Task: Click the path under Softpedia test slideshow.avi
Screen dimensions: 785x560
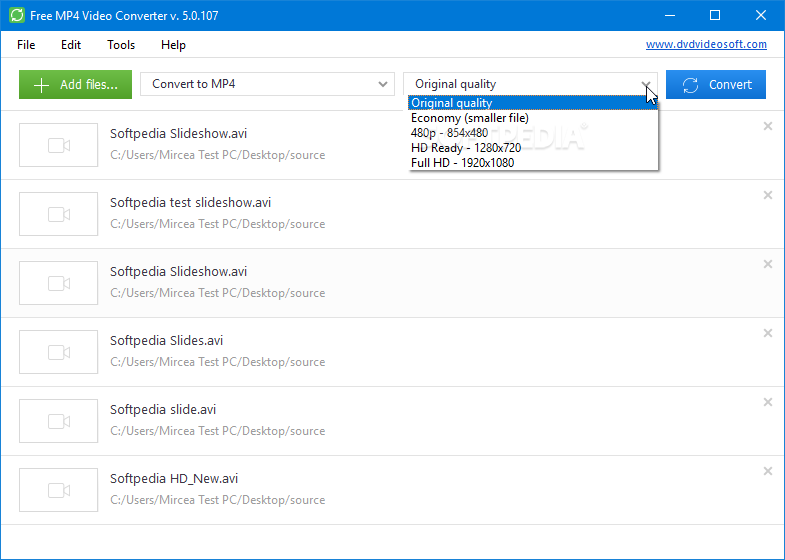Action: [x=217, y=224]
